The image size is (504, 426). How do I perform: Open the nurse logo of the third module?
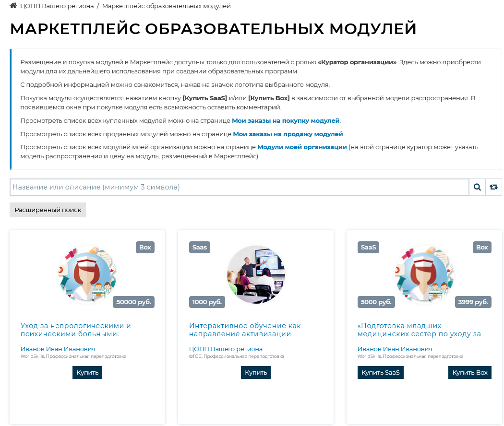click(x=424, y=274)
